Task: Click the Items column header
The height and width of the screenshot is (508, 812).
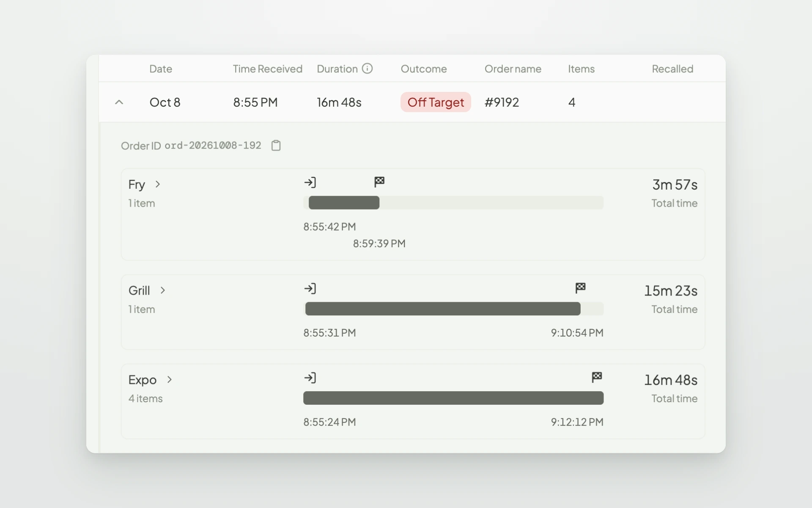Action: click(582, 69)
